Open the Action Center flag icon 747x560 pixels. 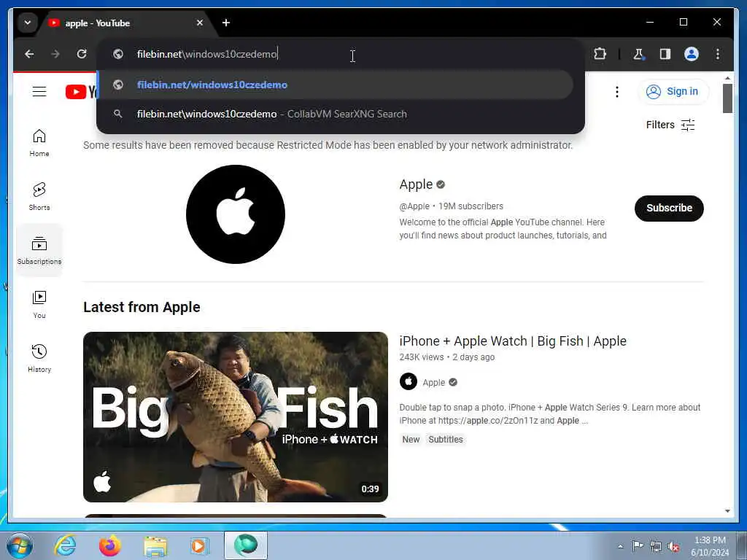[x=638, y=545]
